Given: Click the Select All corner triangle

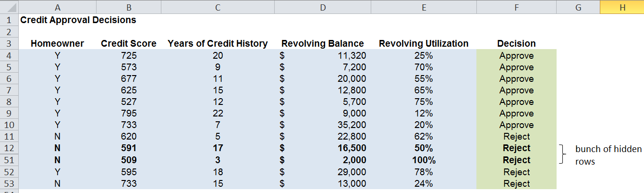Looking at the screenshot, I should [x=9, y=7].
